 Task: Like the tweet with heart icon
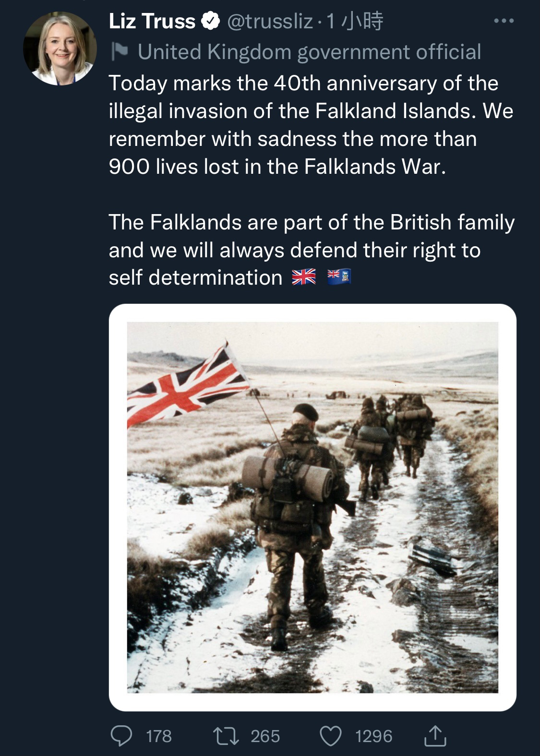coord(331,736)
